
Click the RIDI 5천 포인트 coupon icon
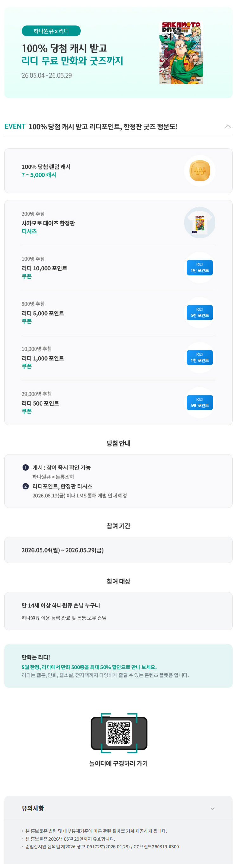pyautogui.click(x=200, y=313)
